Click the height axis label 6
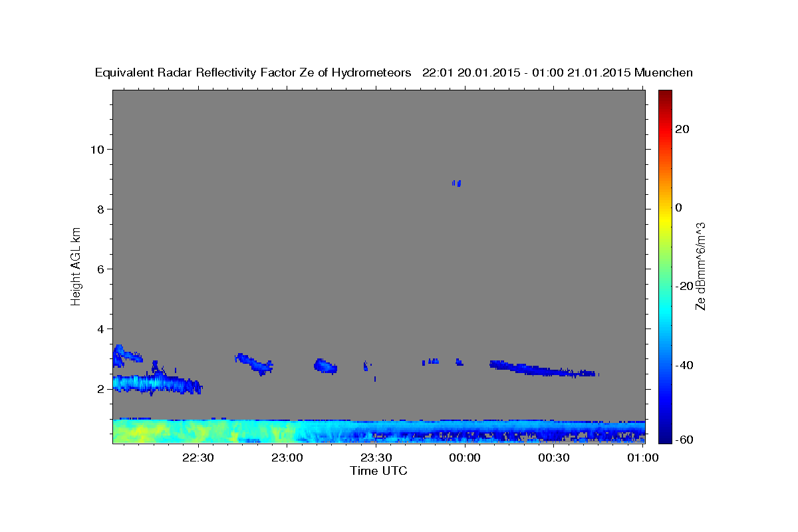This screenshot has width=798, height=532. pos(100,269)
